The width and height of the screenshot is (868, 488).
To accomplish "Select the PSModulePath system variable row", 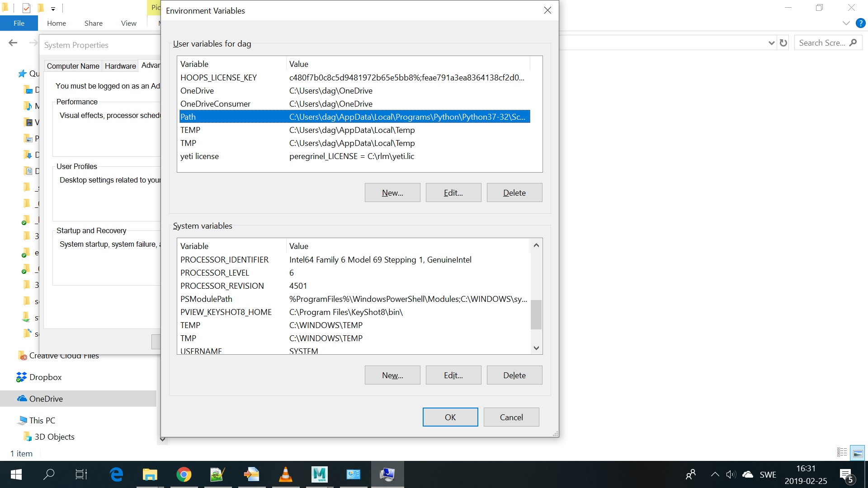I will pos(353,299).
